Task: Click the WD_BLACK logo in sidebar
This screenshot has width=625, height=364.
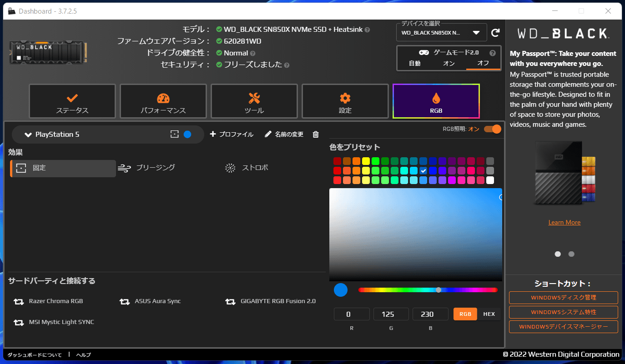Action: click(563, 33)
